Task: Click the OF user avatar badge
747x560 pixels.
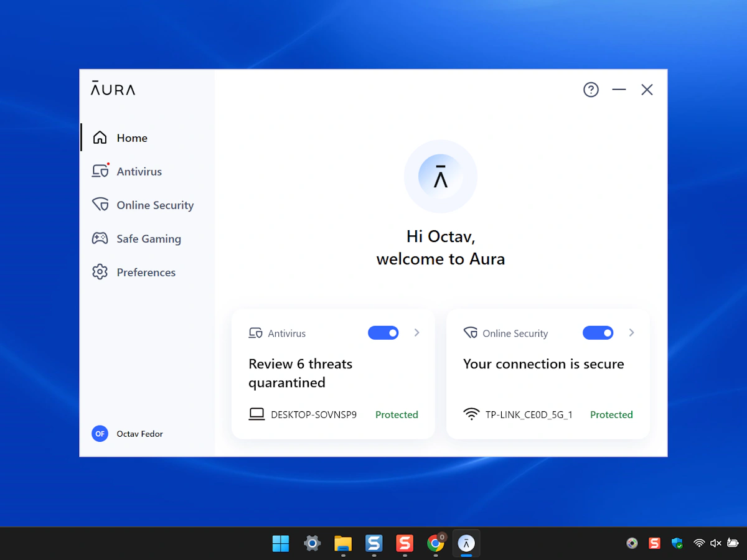Action: tap(100, 434)
